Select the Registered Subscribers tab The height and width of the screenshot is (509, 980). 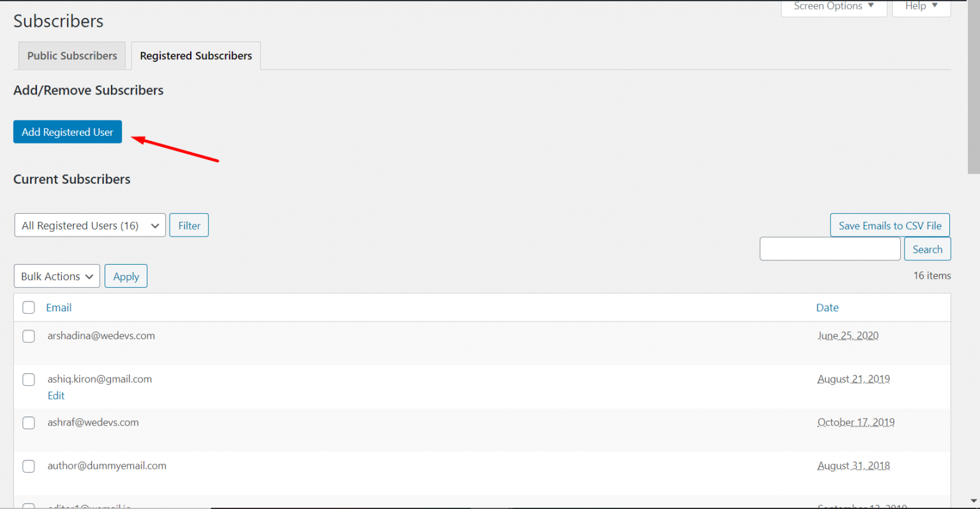tap(196, 56)
